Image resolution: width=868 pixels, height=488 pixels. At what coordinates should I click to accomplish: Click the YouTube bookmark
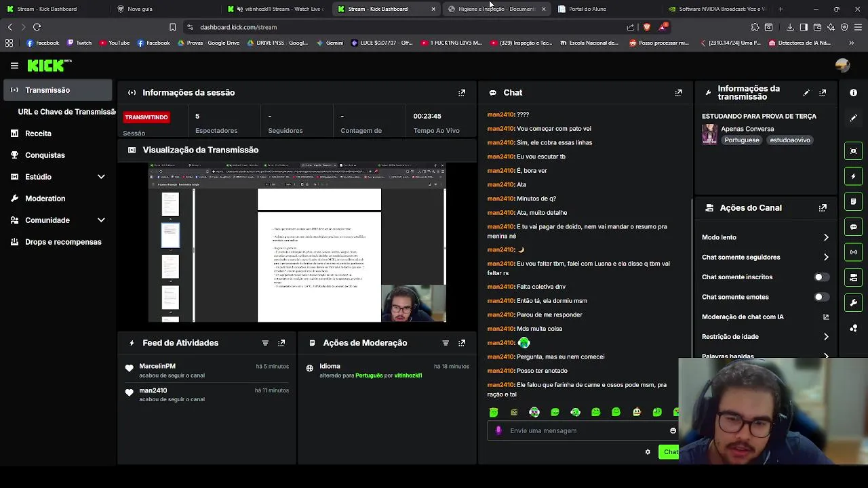114,43
